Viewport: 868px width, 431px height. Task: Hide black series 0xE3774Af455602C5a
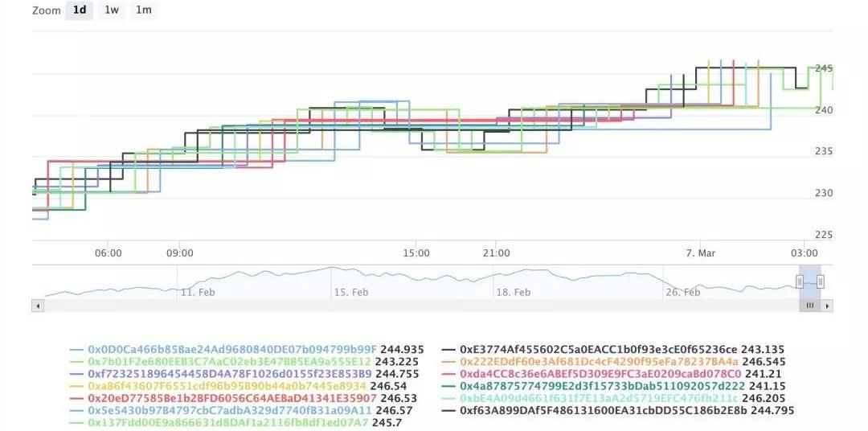point(598,350)
